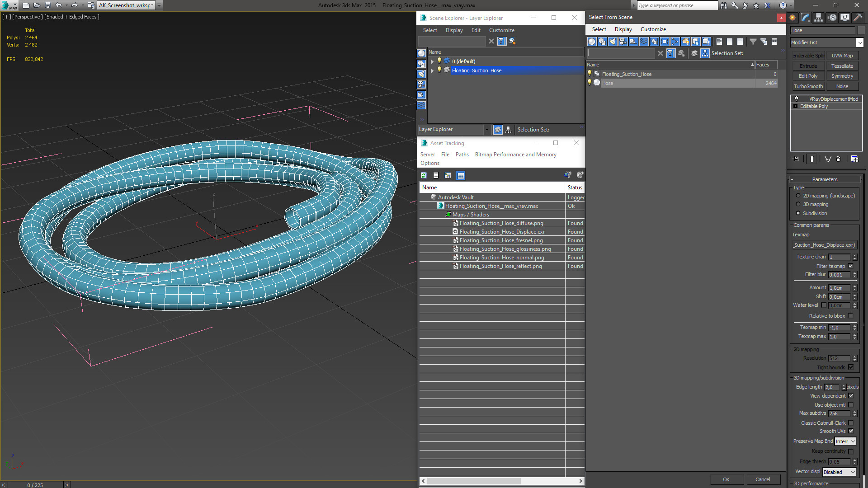Toggle Display Bone Objects filter icon
This screenshot has height=488, width=868.
(x=675, y=42)
